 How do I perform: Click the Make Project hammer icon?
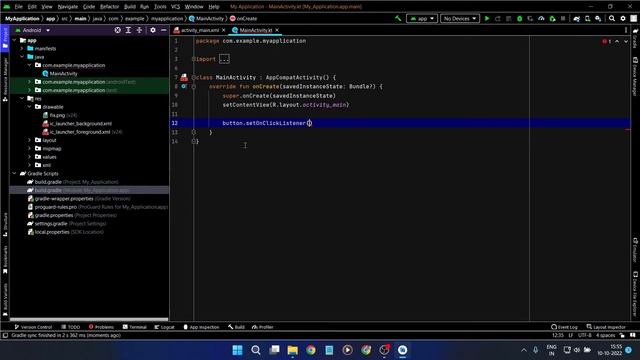click(398, 18)
